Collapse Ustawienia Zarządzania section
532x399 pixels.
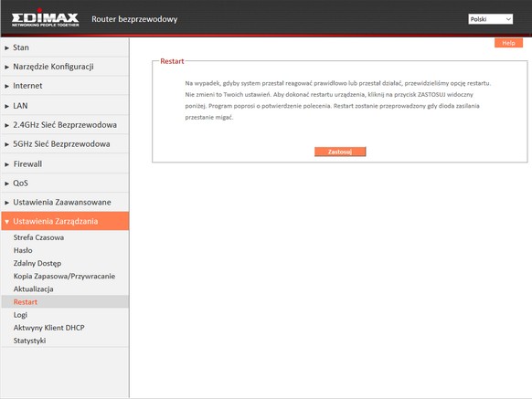click(65, 221)
